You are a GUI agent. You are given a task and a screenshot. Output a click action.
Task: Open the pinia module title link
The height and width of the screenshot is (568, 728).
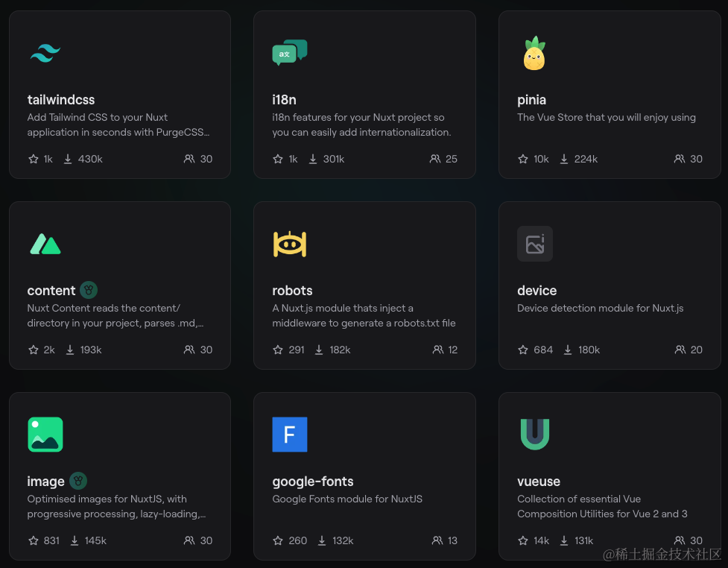click(531, 100)
